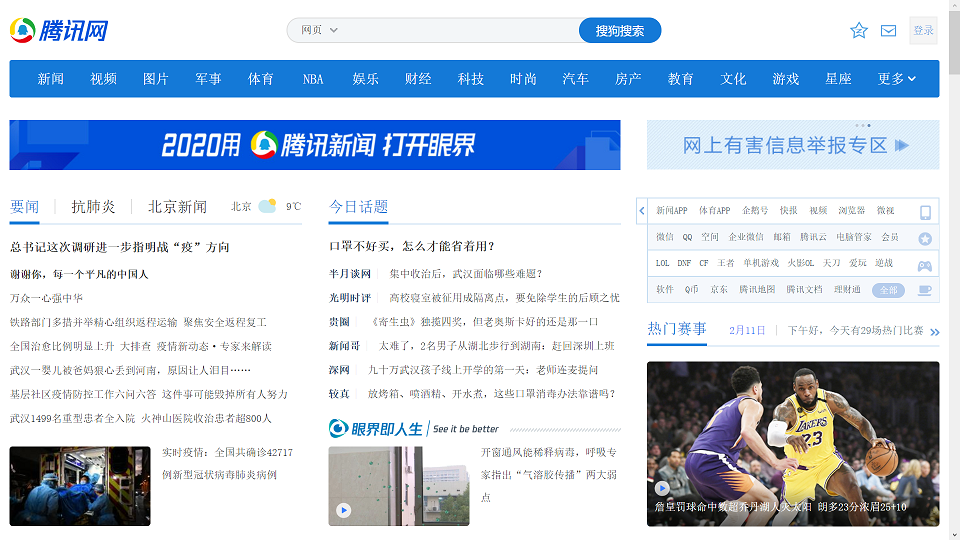Viewport: 960px width, 540px height.
Task: Click the page vertical scrollbar thumb
Action: click(x=954, y=44)
